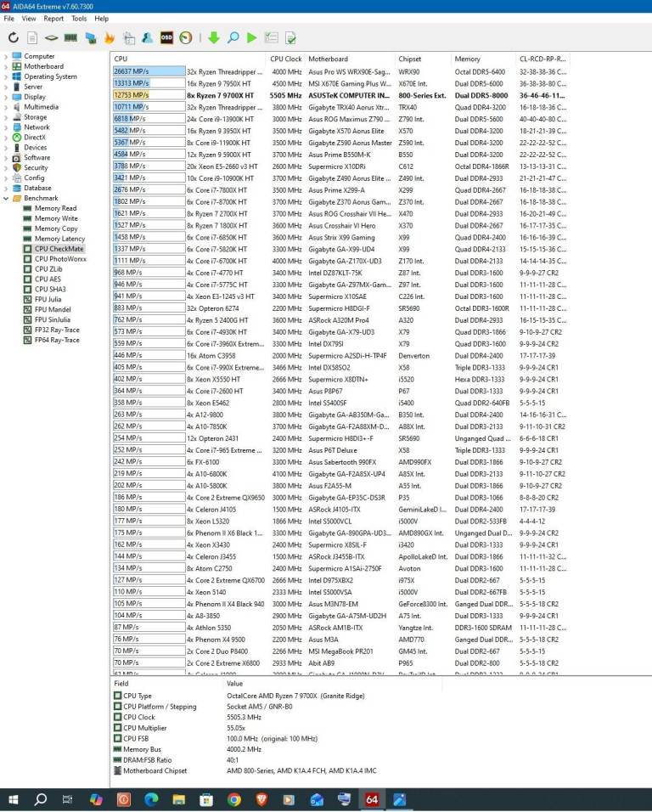The width and height of the screenshot is (652, 812).
Task: Open Google Chrome from the taskbar
Action: pyautogui.click(x=233, y=799)
